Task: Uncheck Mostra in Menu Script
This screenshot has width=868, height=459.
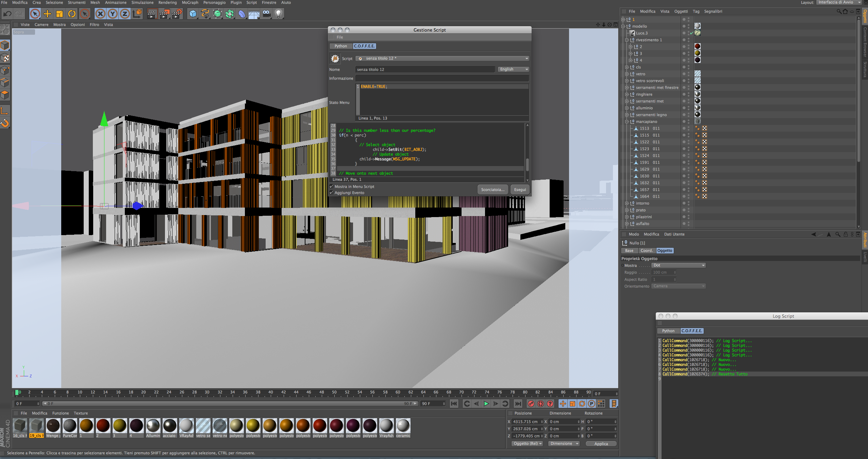Action: [332, 186]
